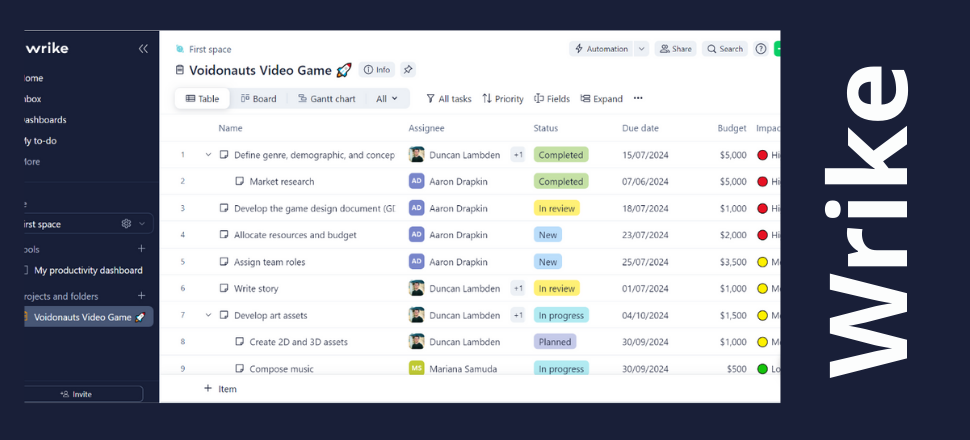Open the Help question mark icon
970x440 pixels.
click(760, 49)
